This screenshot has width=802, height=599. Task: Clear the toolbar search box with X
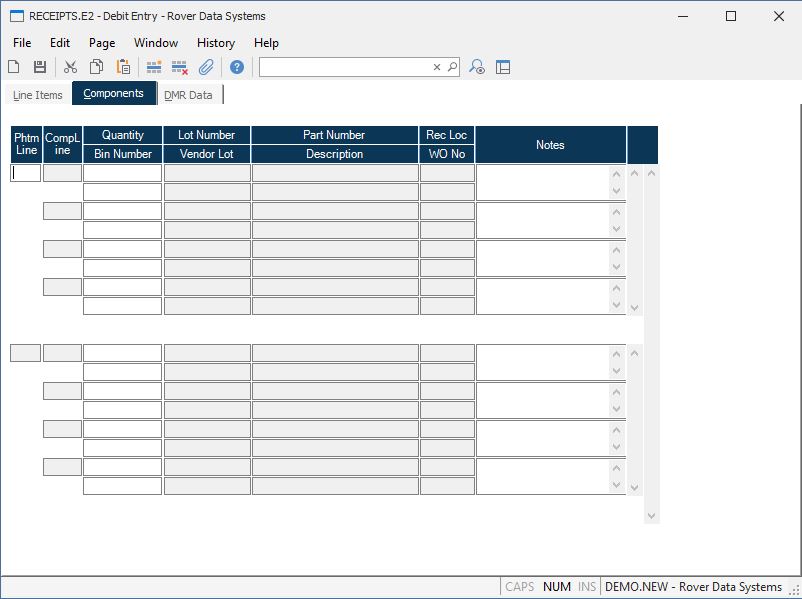tap(437, 67)
